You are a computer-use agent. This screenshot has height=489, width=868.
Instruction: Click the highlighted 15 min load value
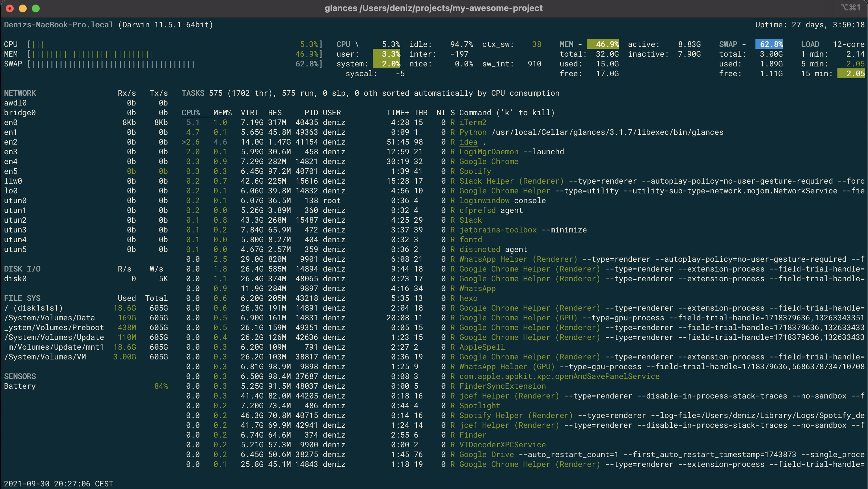(851, 74)
